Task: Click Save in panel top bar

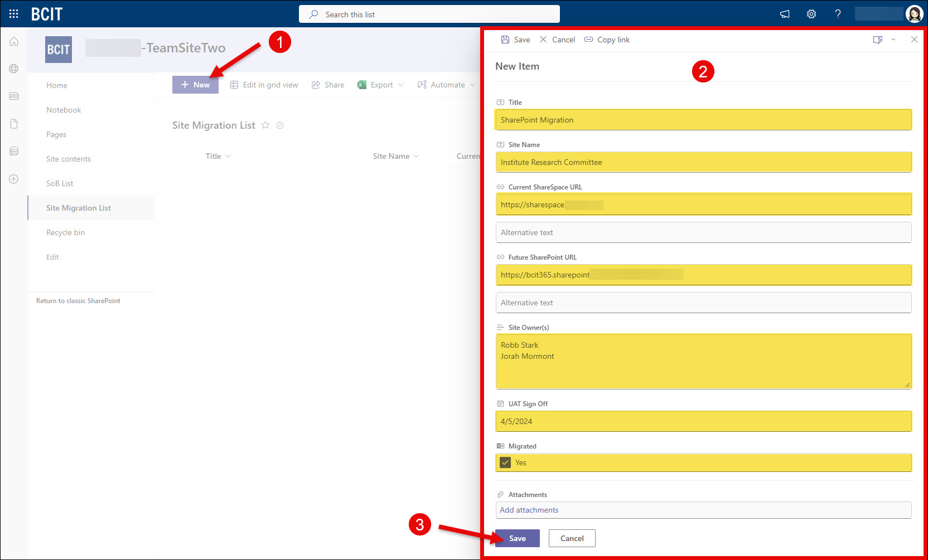Action: 515,40
